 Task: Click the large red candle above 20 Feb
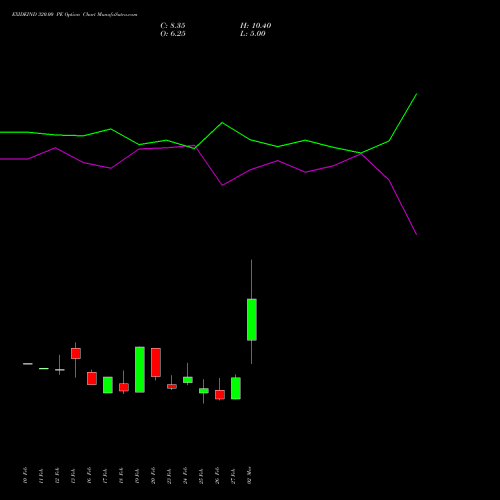pos(156,362)
